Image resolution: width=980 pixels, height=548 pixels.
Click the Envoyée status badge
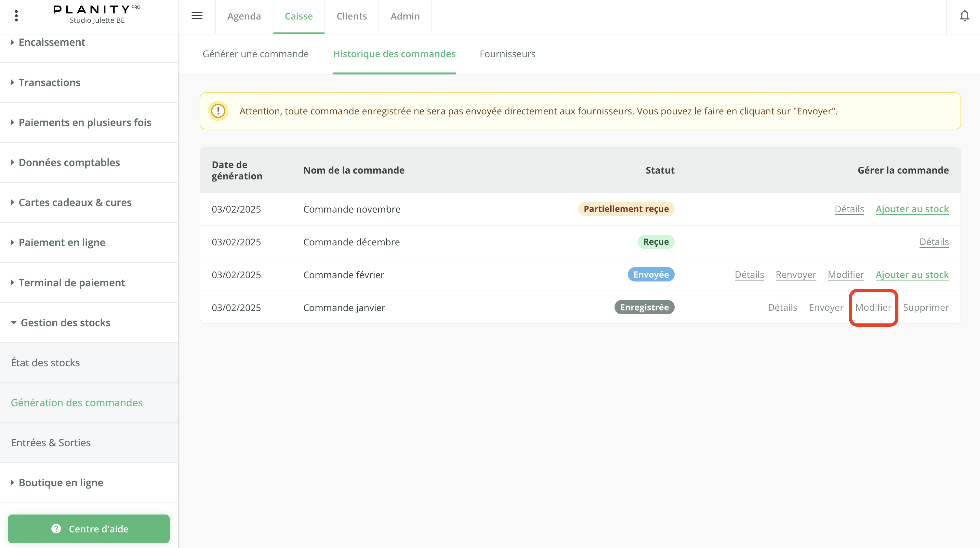651,275
